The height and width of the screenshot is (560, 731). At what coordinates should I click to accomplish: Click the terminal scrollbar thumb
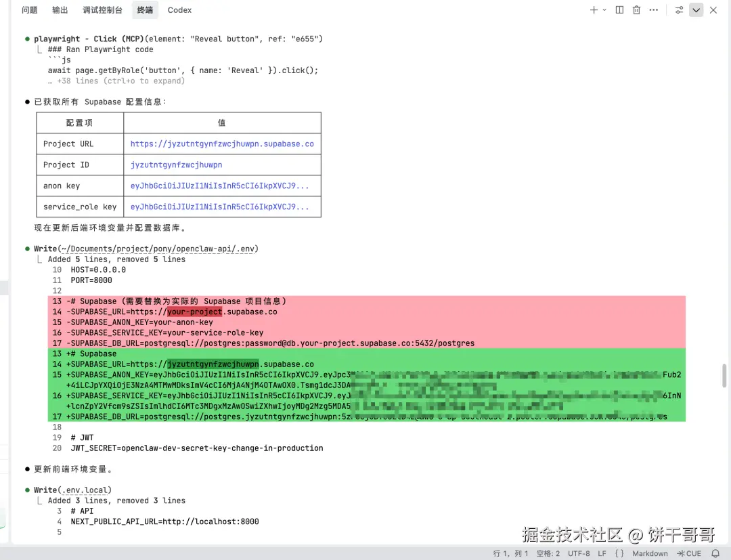coord(724,376)
